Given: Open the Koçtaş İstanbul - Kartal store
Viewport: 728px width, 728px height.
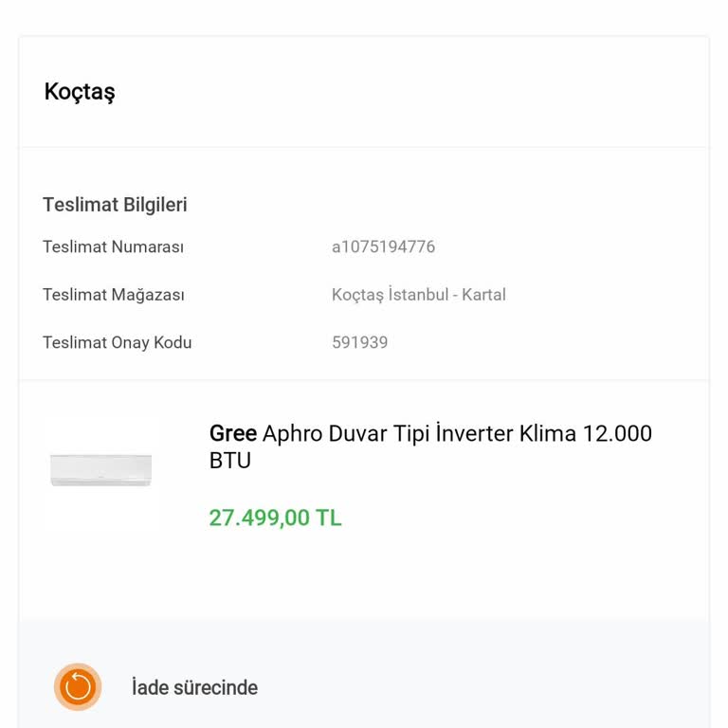Looking at the screenshot, I should click(418, 295).
